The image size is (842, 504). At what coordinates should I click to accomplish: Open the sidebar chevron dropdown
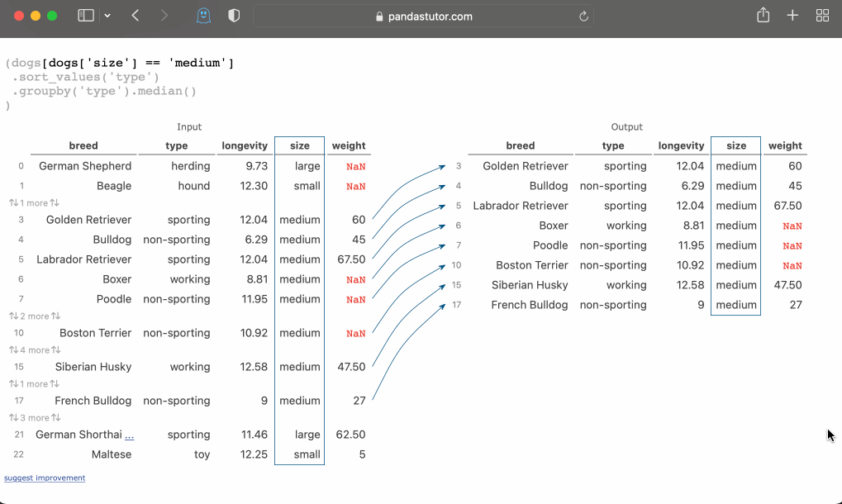pyautogui.click(x=108, y=15)
